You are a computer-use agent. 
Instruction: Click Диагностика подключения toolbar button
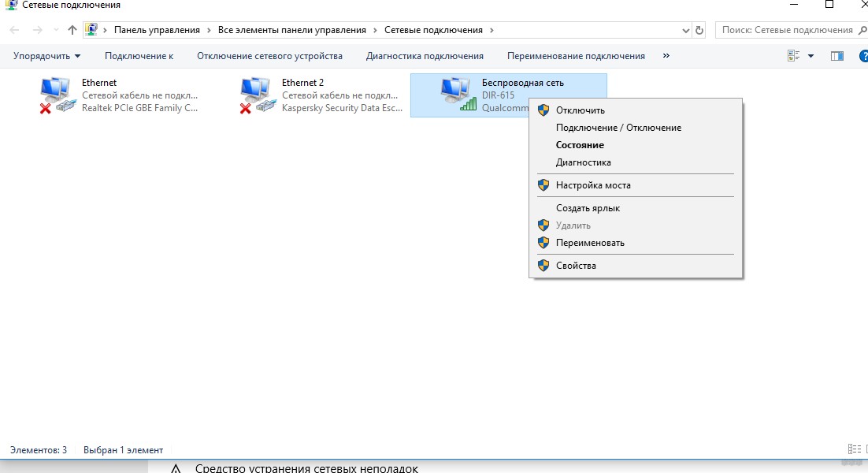point(425,56)
